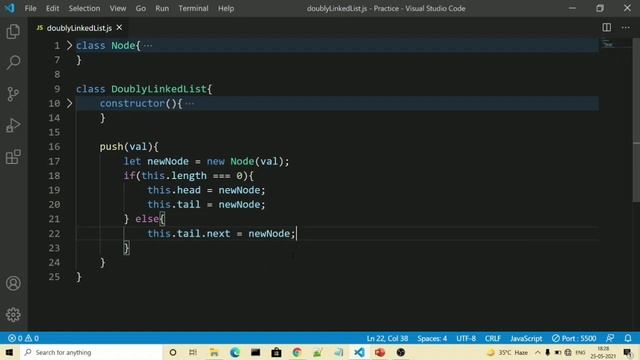Screen dimensions: 640x360
Task: Change language mode JavaScript
Action: pos(526,338)
